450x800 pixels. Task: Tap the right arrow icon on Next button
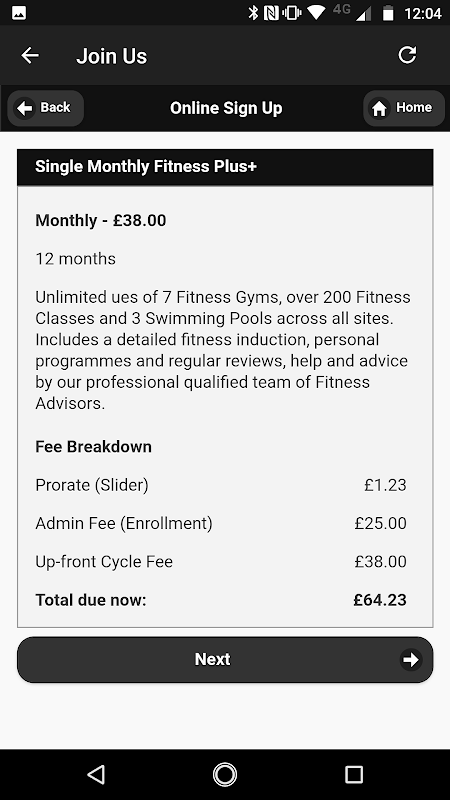tap(411, 660)
